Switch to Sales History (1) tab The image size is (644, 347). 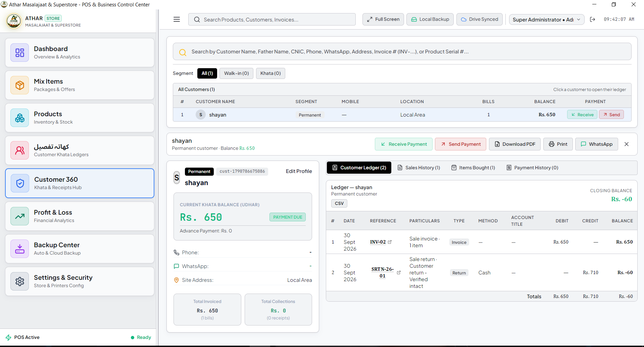coord(419,168)
